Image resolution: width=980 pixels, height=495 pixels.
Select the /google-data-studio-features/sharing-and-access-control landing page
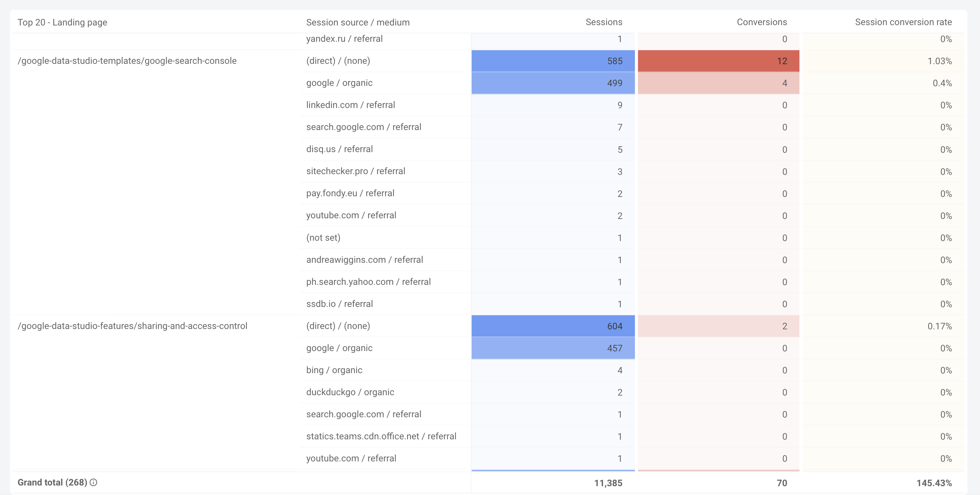point(132,326)
